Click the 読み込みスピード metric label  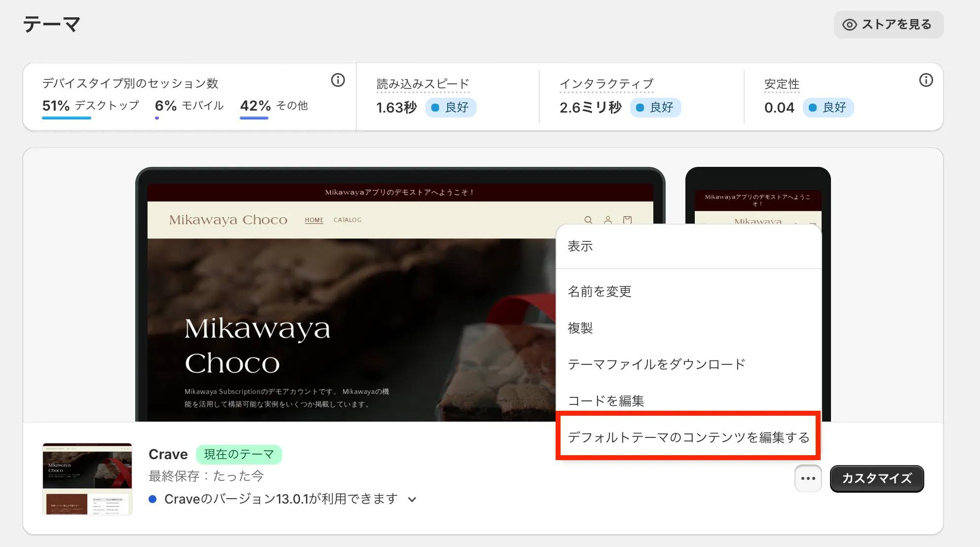click(x=422, y=84)
